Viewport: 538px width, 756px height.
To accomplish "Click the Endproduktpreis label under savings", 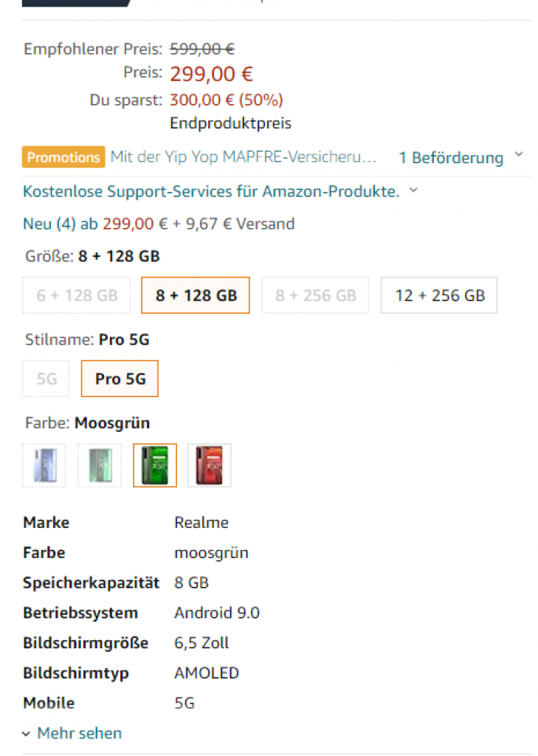I will (230, 123).
